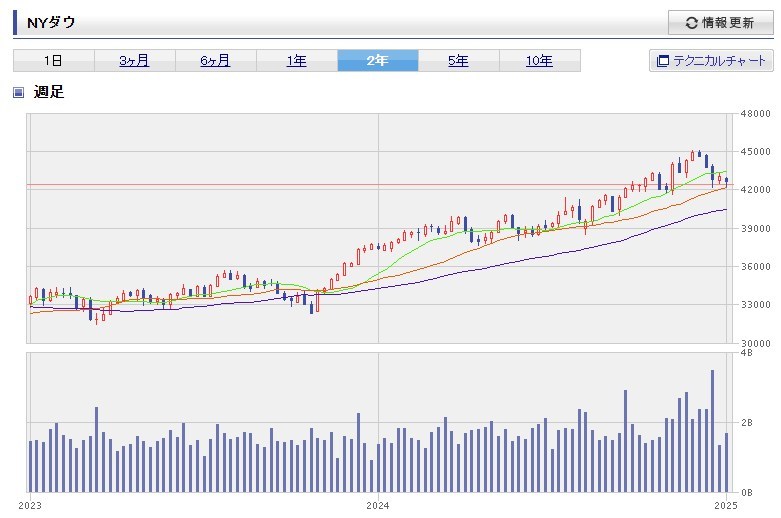Open the 6ヶ月 chart range
The width and height of the screenshot is (781, 518).
pyautogui.click(x=215, y=61)
